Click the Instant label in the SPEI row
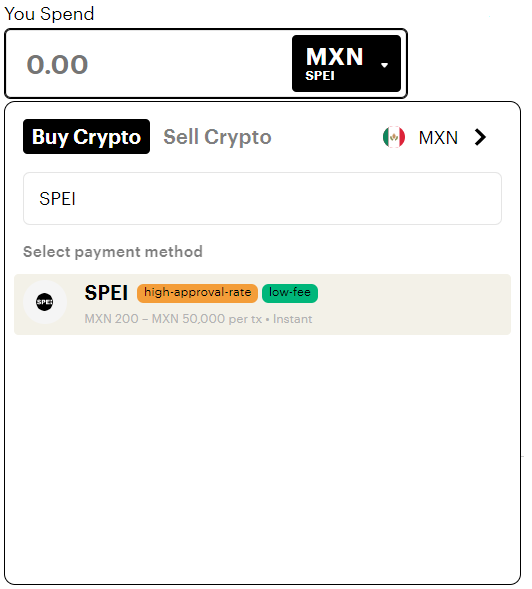532x589 pixels. pyautogui.click(x=292, y=319)
